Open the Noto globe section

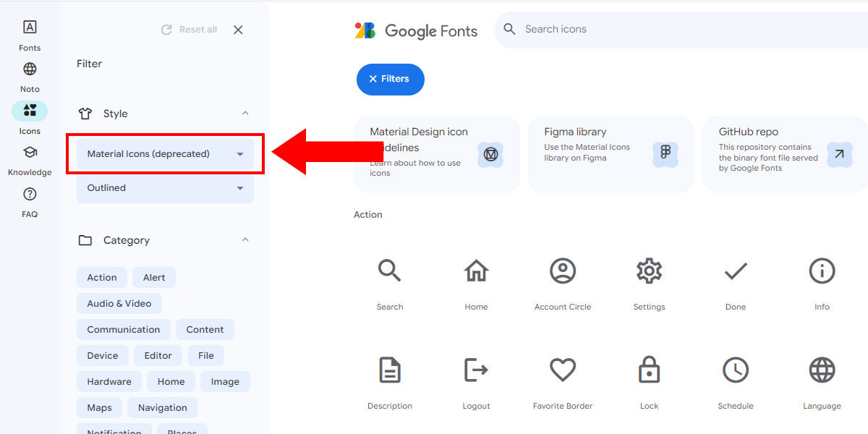click(30, 77)
